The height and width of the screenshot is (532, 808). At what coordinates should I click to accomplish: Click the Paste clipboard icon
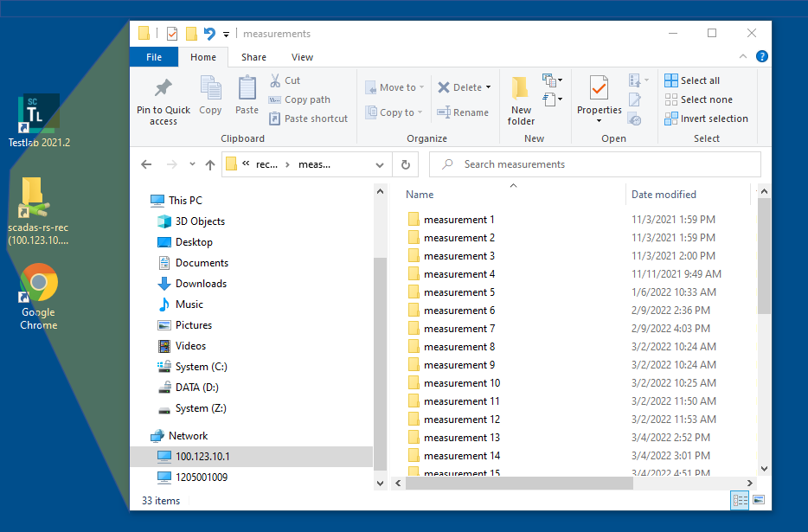coord(247,89)
